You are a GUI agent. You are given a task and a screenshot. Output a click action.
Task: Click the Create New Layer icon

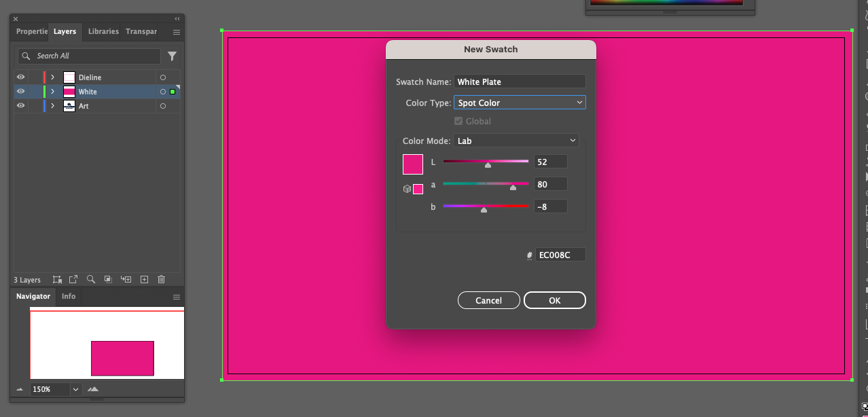tap(144, 279)
